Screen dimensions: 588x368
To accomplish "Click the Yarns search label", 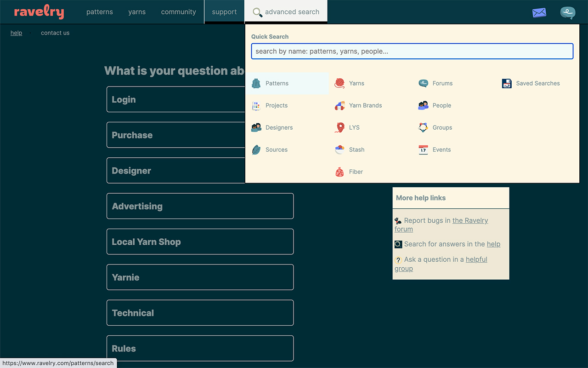I will 356,83.
